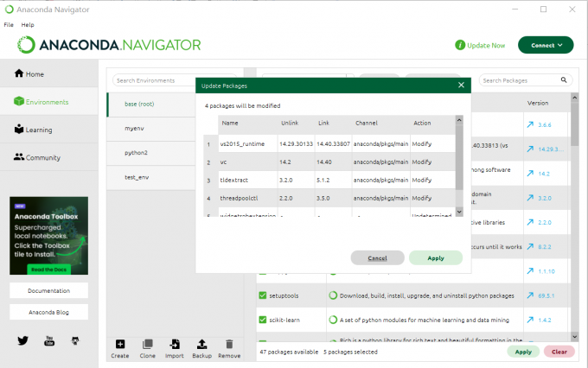Select base (root) environment
588x368 pixels.
[x=151, y=105]
